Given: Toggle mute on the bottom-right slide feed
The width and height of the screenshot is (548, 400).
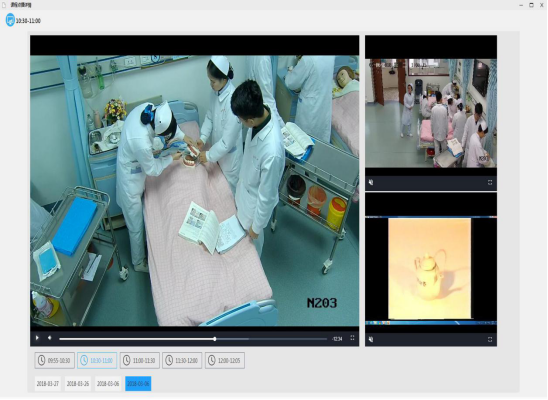Looking at the screenshot, I should tap(371, 339).
